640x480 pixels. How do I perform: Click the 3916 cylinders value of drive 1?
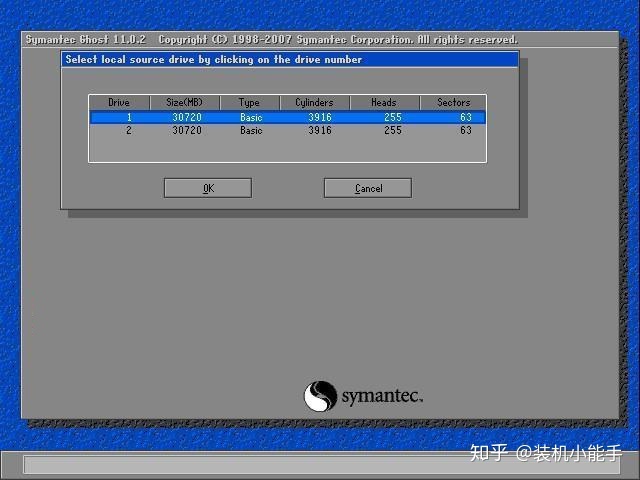320,118
